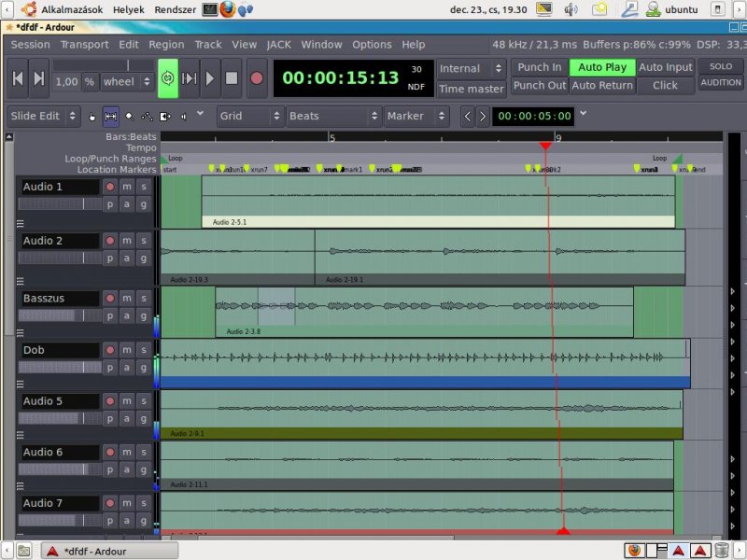Click Time master button

pyautogui.click(x=472, y=89)
